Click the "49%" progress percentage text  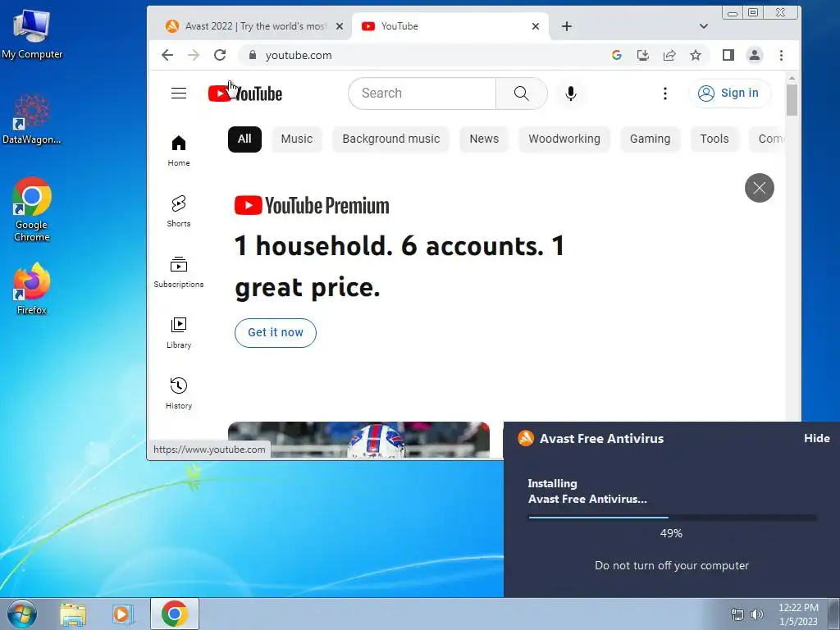pyautogui.click(x=671, y=533)
